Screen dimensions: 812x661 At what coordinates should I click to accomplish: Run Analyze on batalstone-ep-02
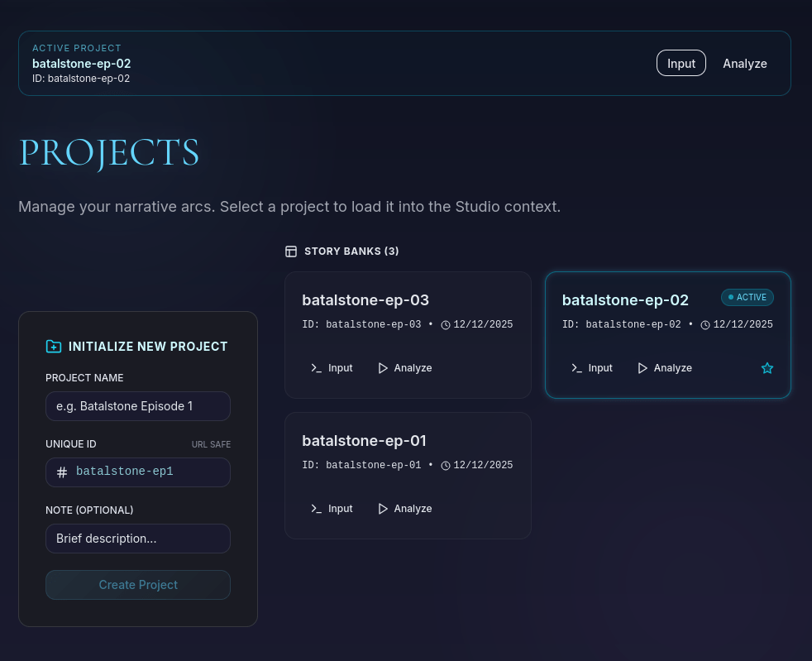pyautogui.click(x=665, y=368)
